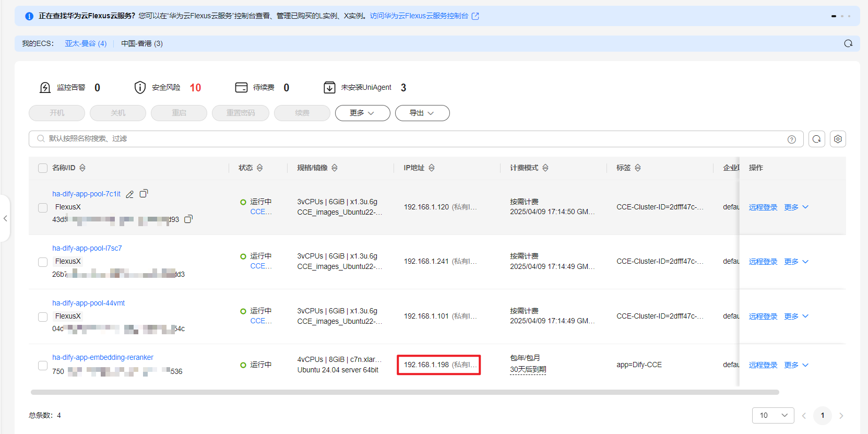Switch to the 中国-香港 (3) region
Image resolution: width=868 pixels, height=434 pixels.
point(142,43)
